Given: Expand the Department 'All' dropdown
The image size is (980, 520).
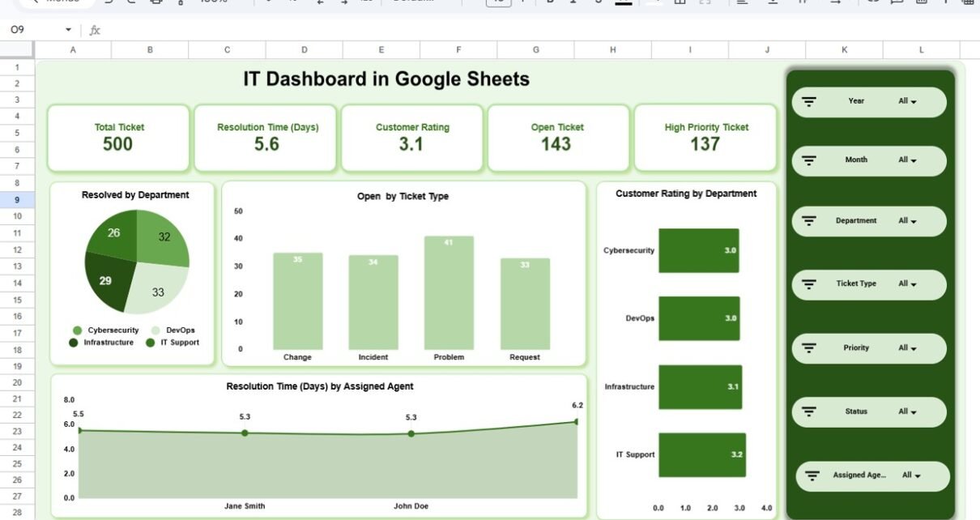Looking at the screenshot, I should pos(907,221).
